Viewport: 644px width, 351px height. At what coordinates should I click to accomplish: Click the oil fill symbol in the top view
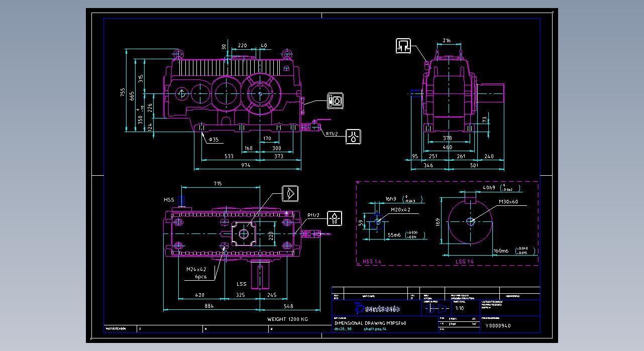tap(335, 218)
